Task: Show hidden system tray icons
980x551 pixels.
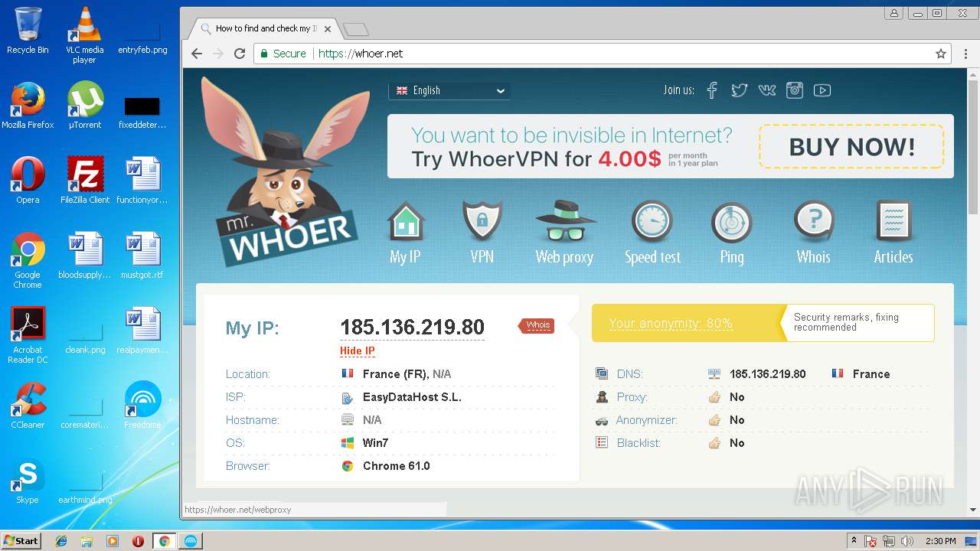Action: coord(854,541)
